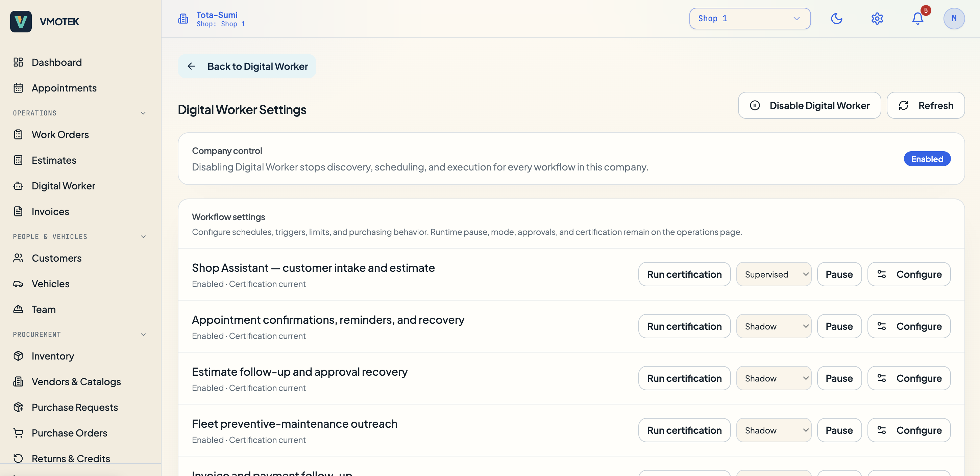Image resolution: width=980 pixels, height=476 pixels.
Task: Click the Vehicles car icon
Action: (x=18, y=284)
